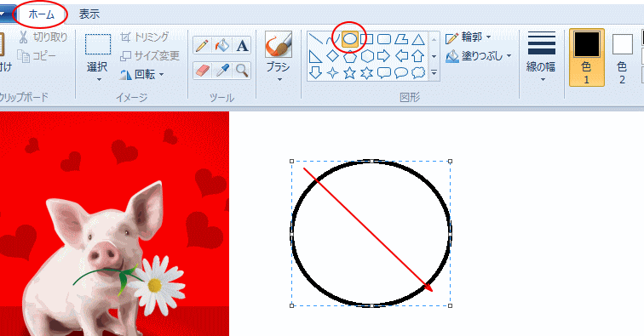
Task: Choose the Four-point star shape
Action: click(333, 72)
